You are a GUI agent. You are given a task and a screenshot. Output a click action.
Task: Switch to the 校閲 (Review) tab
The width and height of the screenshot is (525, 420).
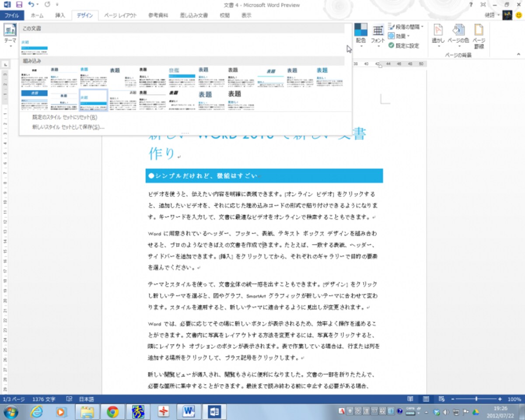(x=224, y=15)
